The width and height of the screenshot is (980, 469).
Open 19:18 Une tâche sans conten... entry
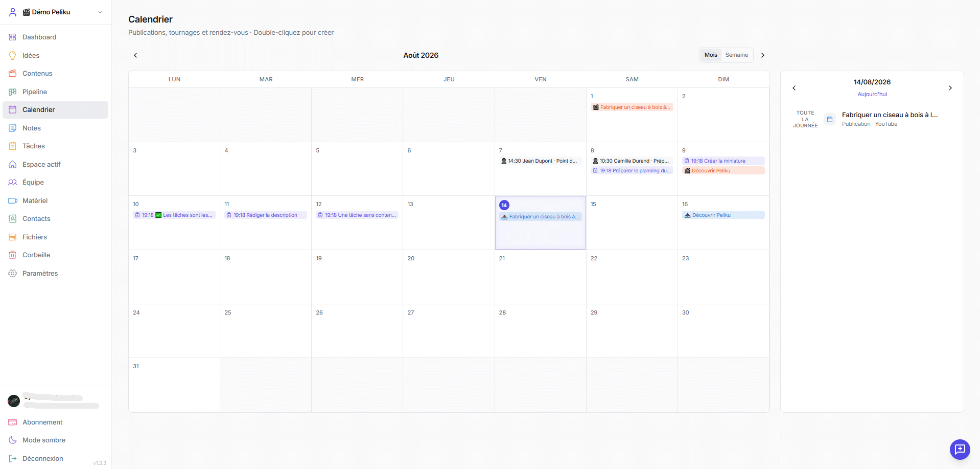tap(357, 215)
